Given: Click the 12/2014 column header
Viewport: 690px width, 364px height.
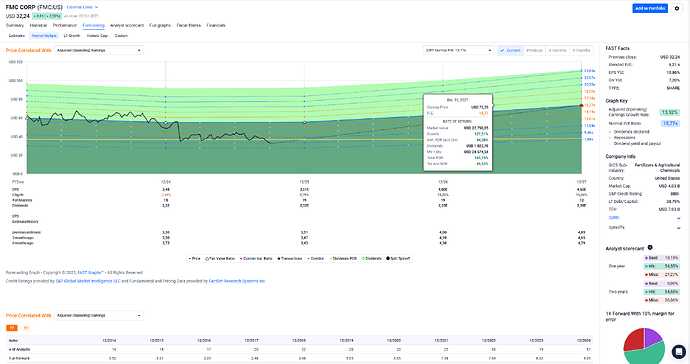Looking at the screenshot, I should coord(109,341).
